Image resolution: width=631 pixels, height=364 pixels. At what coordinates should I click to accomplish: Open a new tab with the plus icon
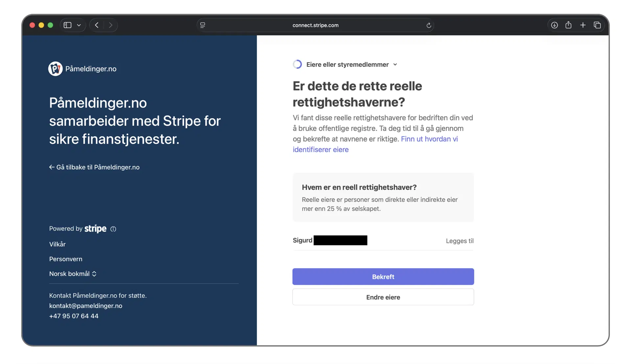tap(583, 25)
